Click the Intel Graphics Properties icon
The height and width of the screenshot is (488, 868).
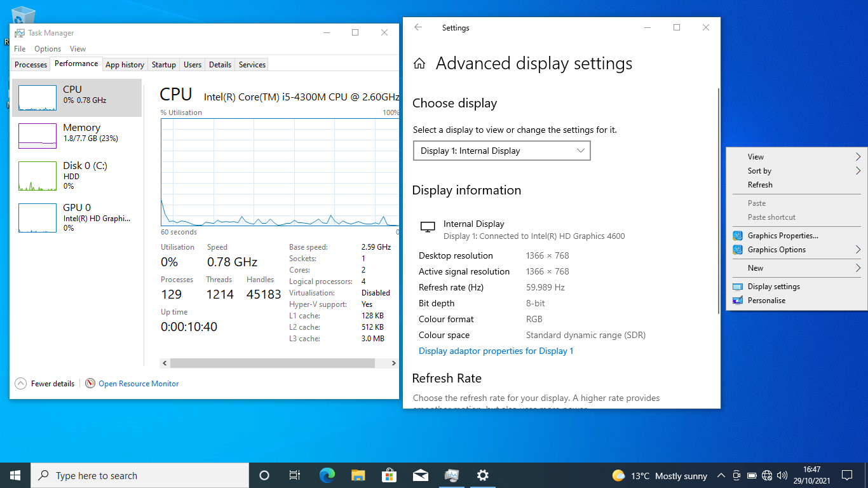pyautogui.click(x=737, y=236)
